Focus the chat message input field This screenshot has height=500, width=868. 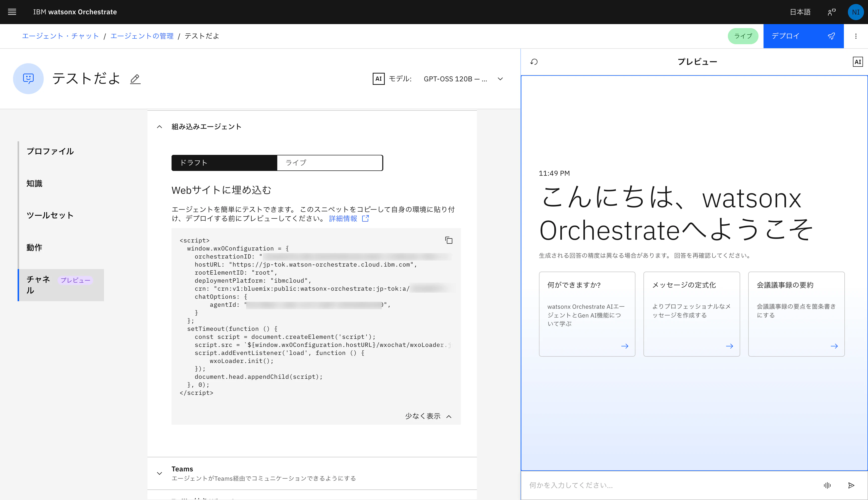670,485
